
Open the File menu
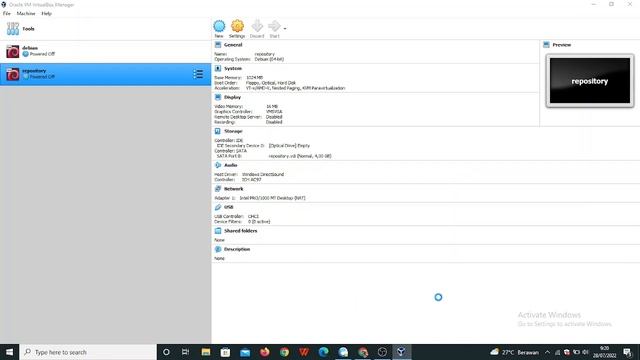point(7,13)
